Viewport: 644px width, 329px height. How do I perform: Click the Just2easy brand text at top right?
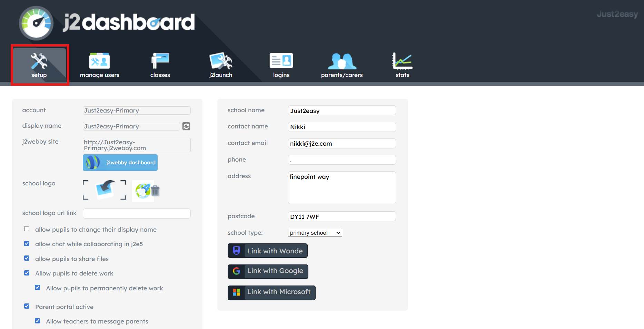tap(617, 14)
